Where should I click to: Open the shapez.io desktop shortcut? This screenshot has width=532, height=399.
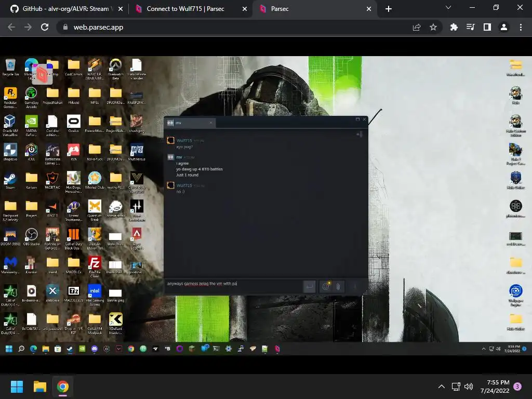(10, 152)
